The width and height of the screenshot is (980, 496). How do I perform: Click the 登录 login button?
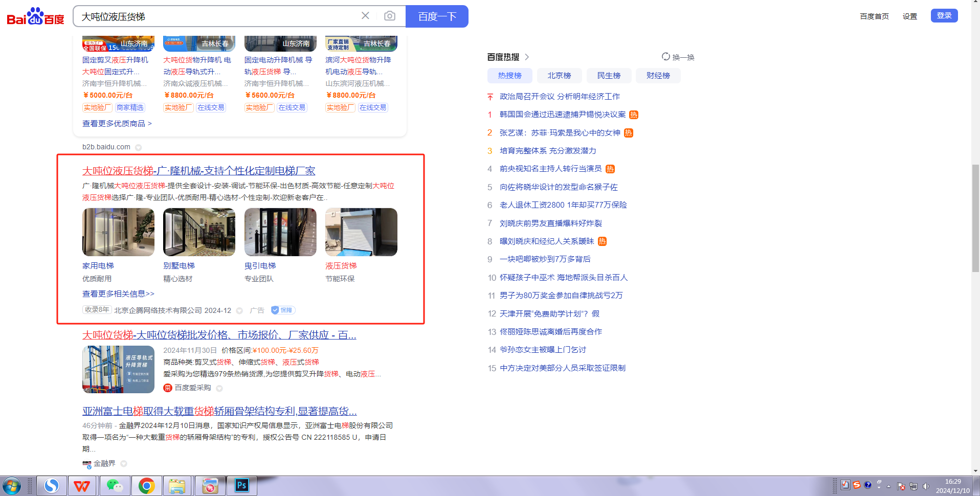pos(944,16)
